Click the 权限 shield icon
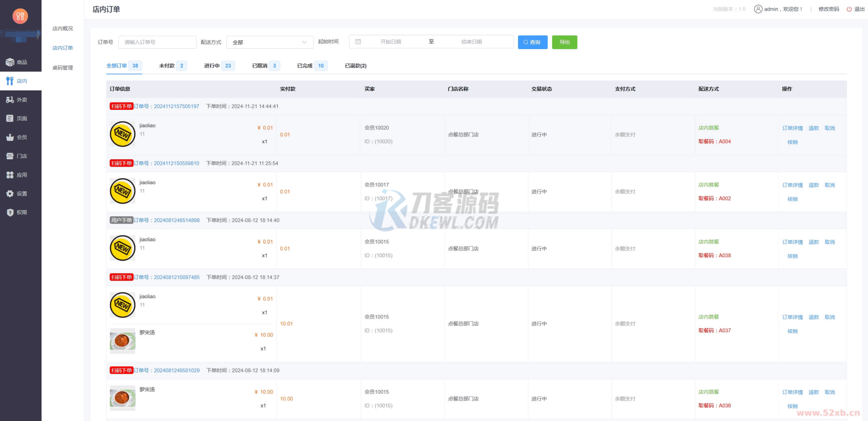 [10, 212]
